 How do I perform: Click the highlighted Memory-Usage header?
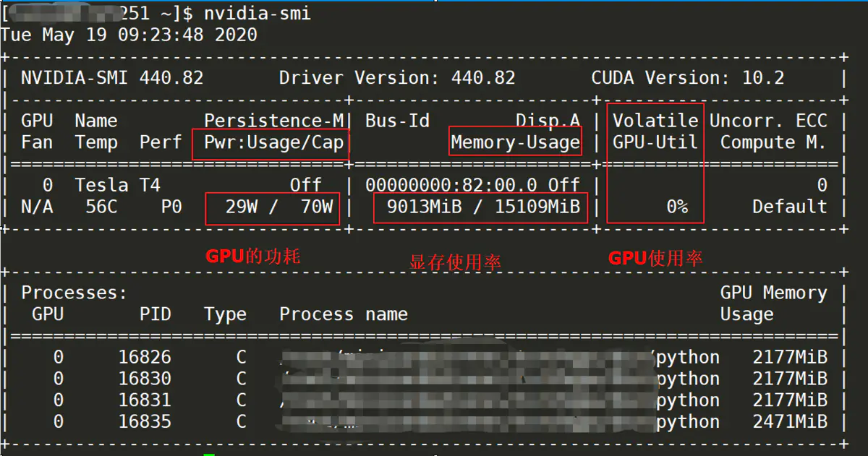pyautogui.click(x=515, y=142)
